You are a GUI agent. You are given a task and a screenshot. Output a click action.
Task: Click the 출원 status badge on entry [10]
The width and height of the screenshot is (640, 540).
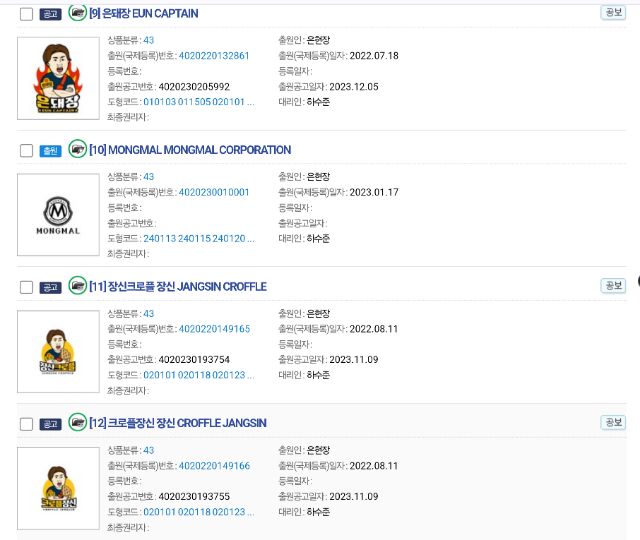tap(50, 151)
